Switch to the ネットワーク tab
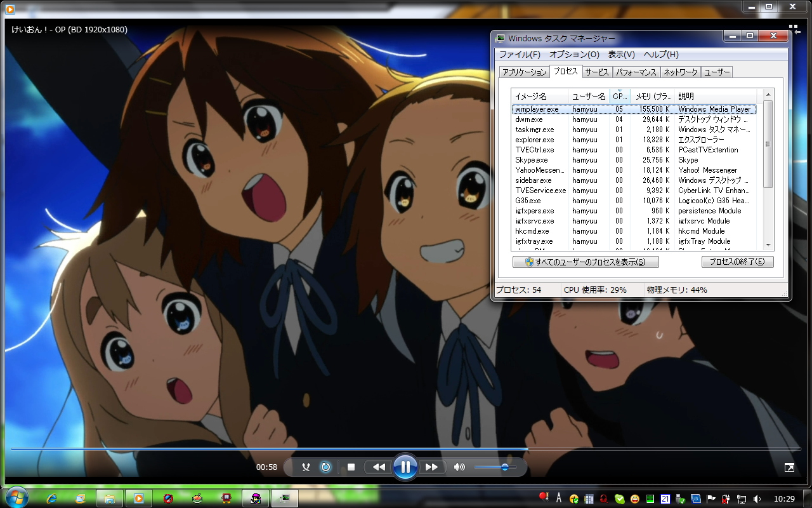The width and height of the screenshot is (812, 508). [680, 72]
